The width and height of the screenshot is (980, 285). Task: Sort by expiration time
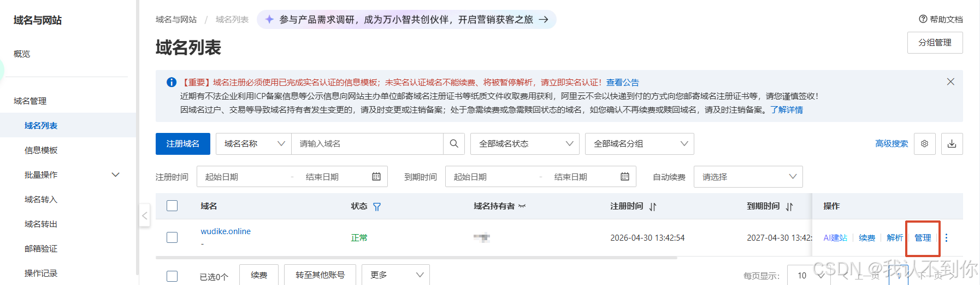click(x=789, y=207)
